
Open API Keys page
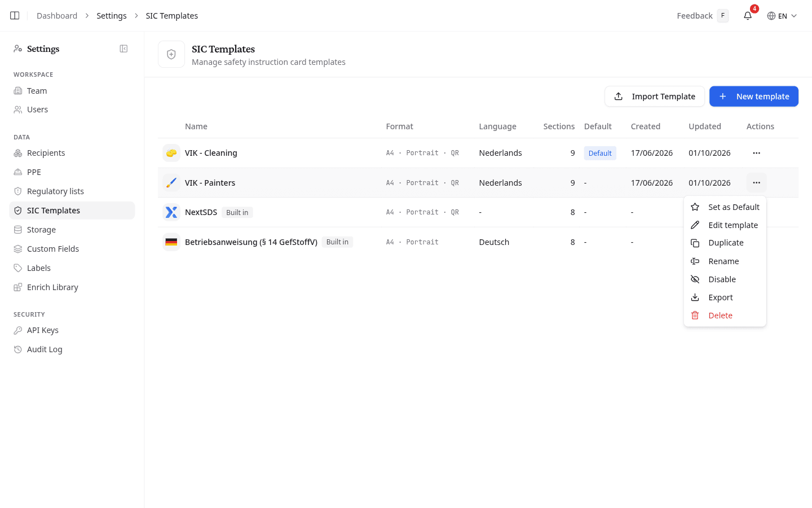[72, 330]
